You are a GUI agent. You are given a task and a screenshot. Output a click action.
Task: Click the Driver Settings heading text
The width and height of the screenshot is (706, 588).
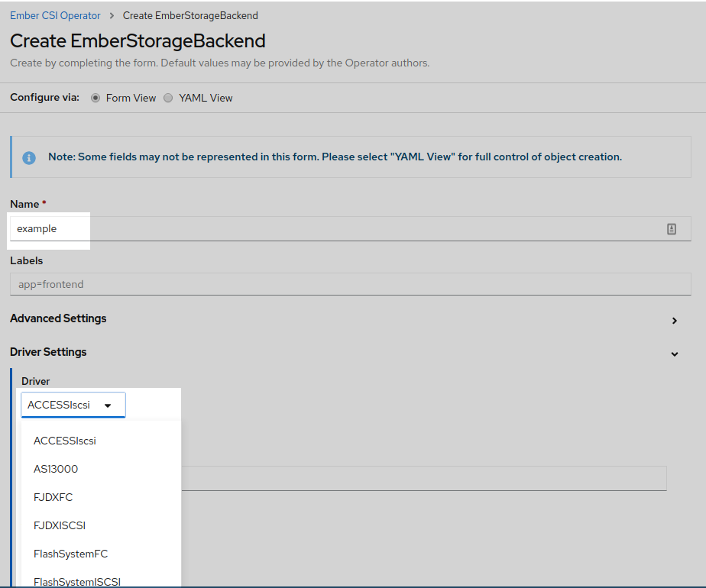(48, 352)
